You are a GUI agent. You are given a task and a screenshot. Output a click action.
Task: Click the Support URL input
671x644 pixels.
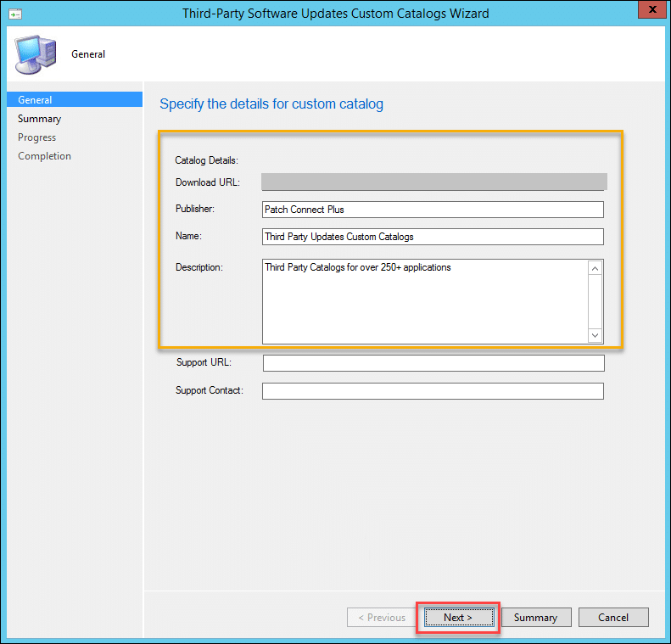pos(433,363)
